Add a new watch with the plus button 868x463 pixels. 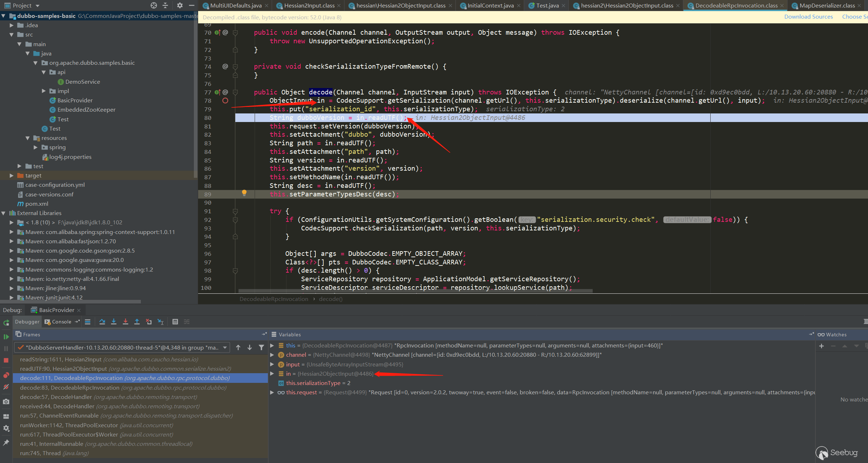click(822, 346)
